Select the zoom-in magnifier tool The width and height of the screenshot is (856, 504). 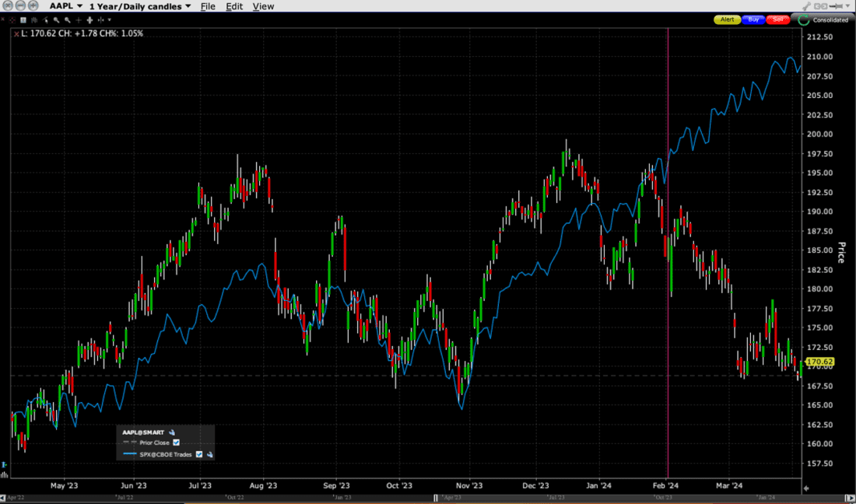click(57, 19)
